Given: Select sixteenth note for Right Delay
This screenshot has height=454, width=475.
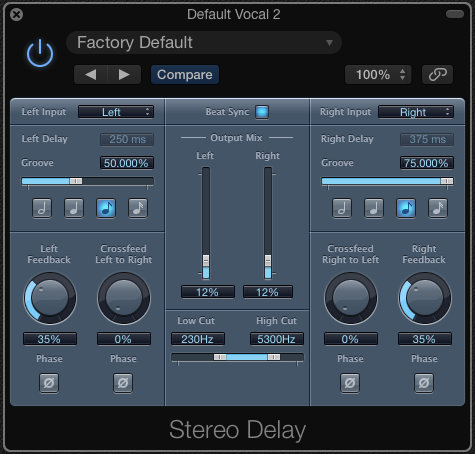Looking at the screenshot, I should click(438, 208).
